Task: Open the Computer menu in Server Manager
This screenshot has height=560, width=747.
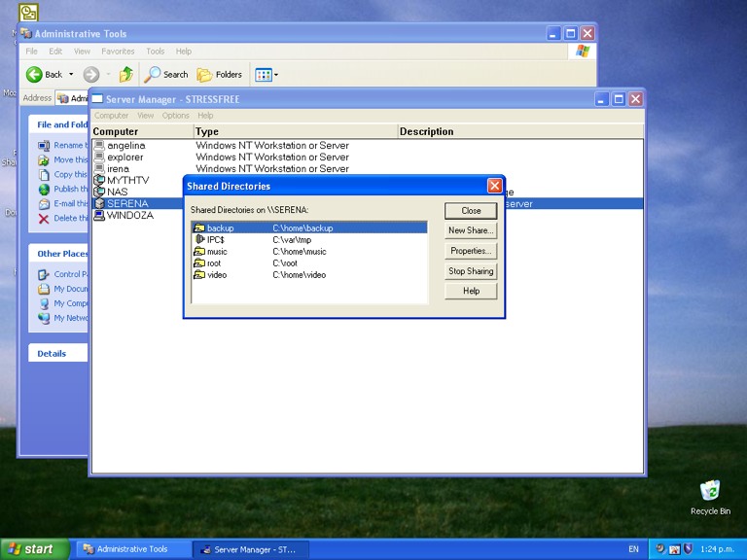Action: (111, 116)
